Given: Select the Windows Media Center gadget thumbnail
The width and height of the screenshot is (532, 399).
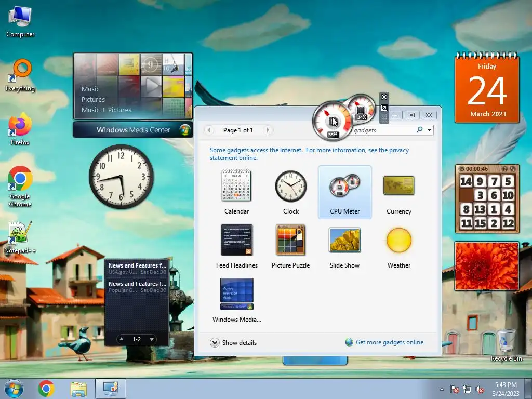Looking at the screenshot, I should [236, 300].
